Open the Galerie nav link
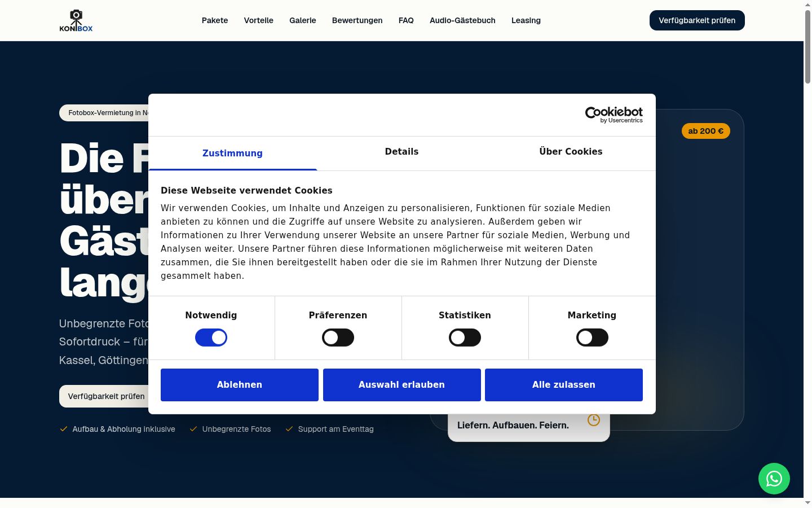Image resolution: width=812 pixels, height=508 pixels. click(x=303, y=20)
